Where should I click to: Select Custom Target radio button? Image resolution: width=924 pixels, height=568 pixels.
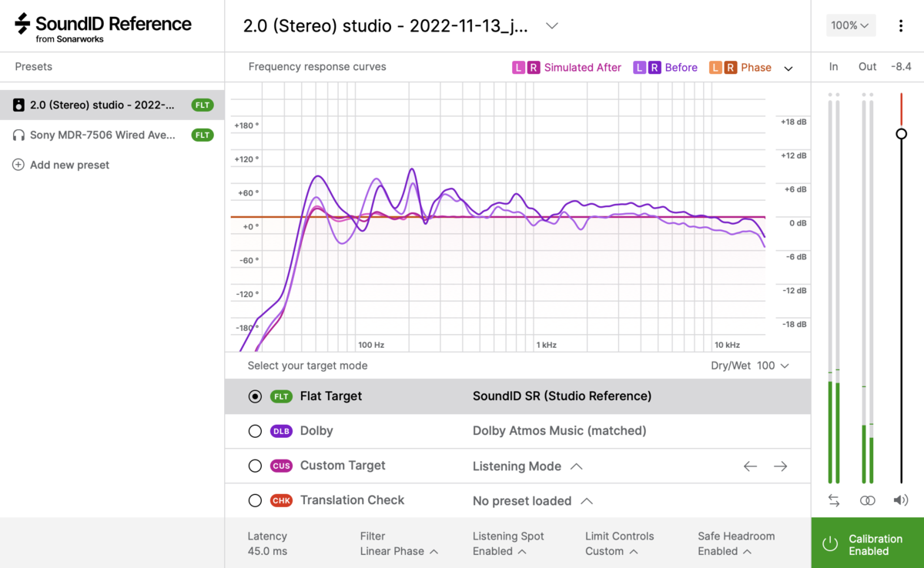click(255, 466)
